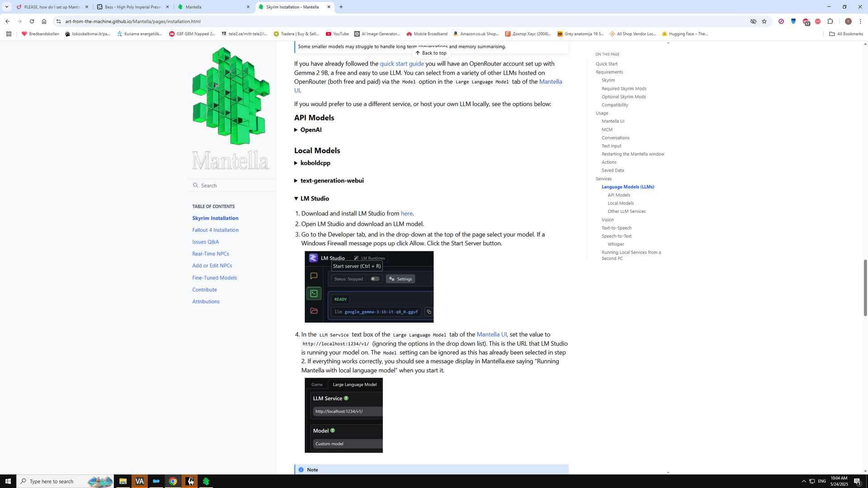Open the Chrome profile avatar
The width and height of the screenshot is (868, 488).
click(x=848, y=21)
